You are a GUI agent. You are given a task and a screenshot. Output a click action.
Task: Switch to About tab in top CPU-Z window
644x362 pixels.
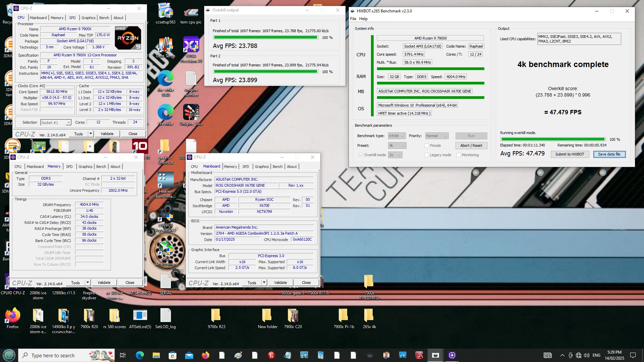[x=118, y=18]
